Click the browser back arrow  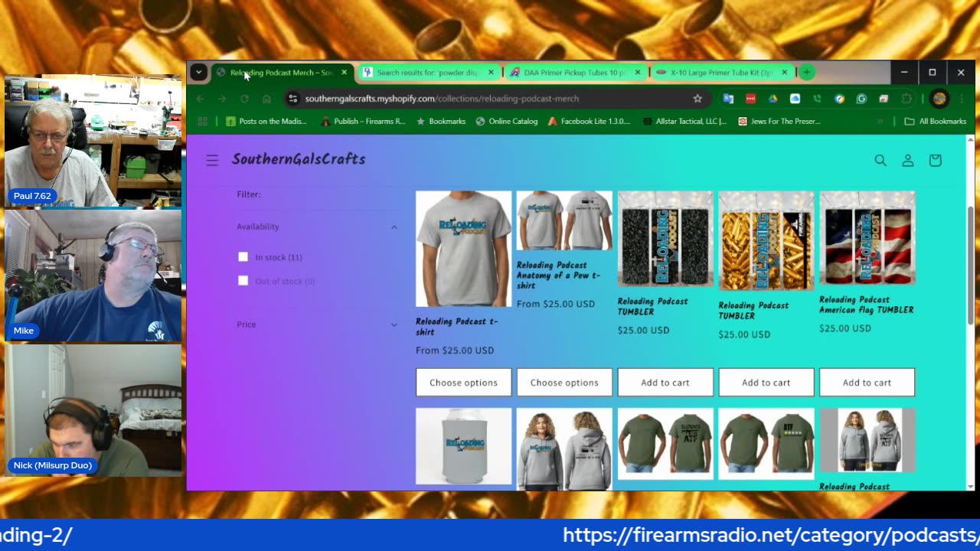tap(200, 99)
